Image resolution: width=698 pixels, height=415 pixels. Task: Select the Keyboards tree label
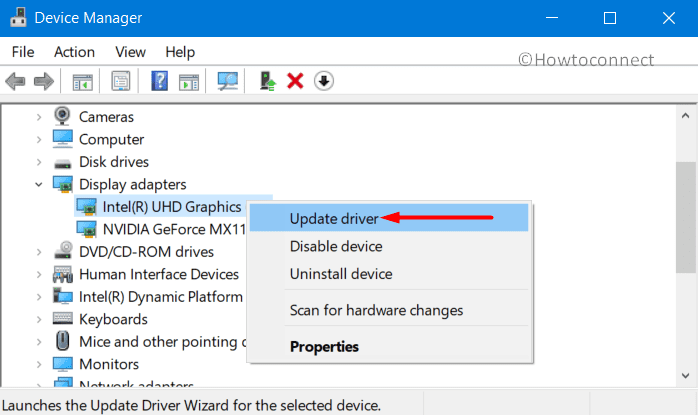click(x=113, y=319)
